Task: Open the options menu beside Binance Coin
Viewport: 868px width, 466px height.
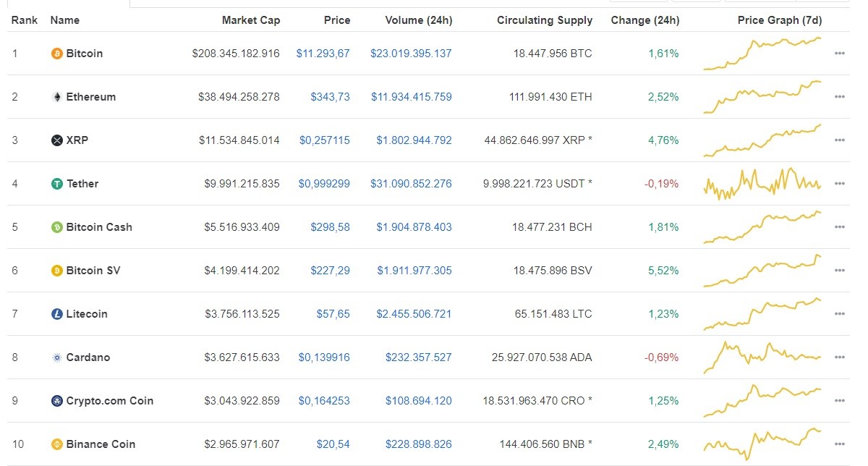Action: pyautogui.click(x=840, y=444)
